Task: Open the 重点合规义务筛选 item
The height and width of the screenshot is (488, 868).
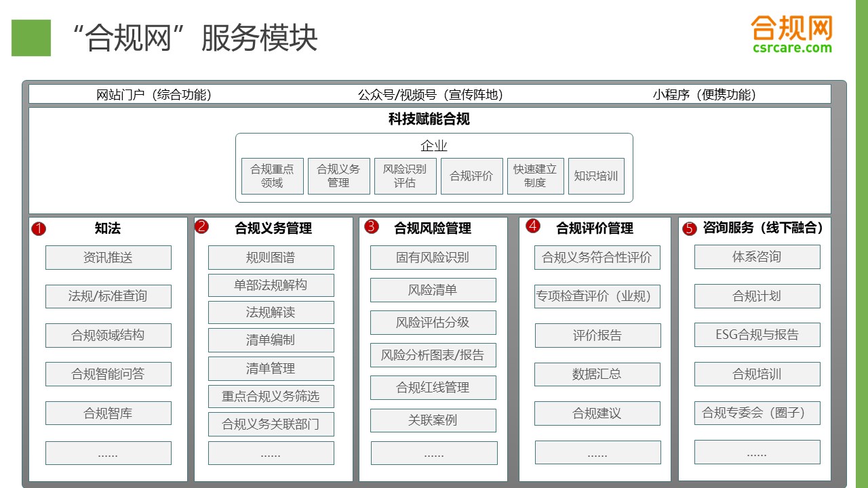Action: pos(271,396)
